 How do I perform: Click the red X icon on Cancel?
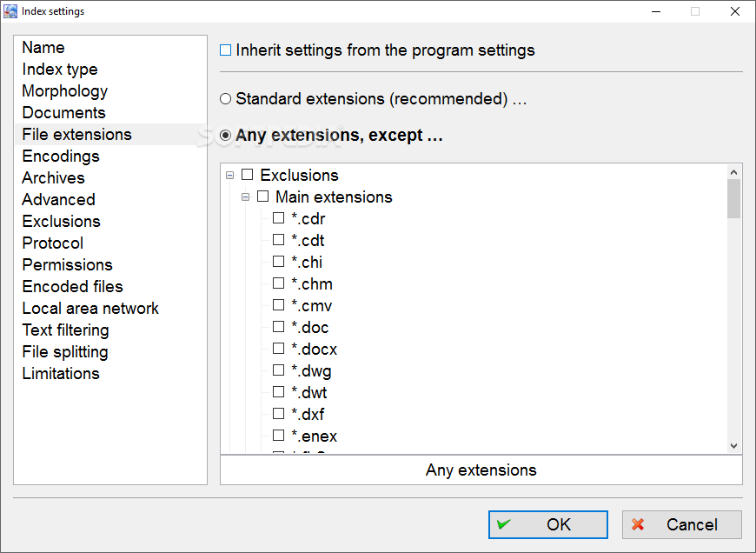click(x=638, y=524)
